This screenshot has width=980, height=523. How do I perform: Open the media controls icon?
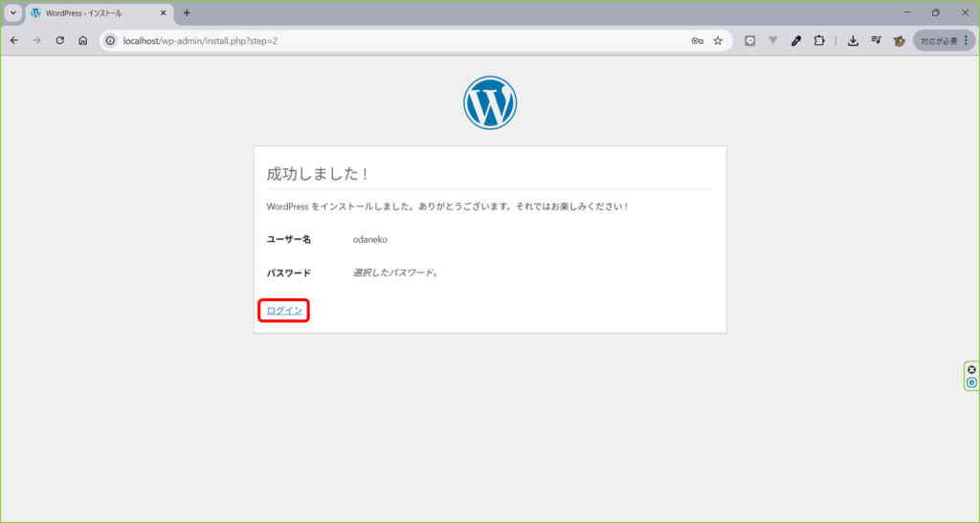(x=876, y=41)
